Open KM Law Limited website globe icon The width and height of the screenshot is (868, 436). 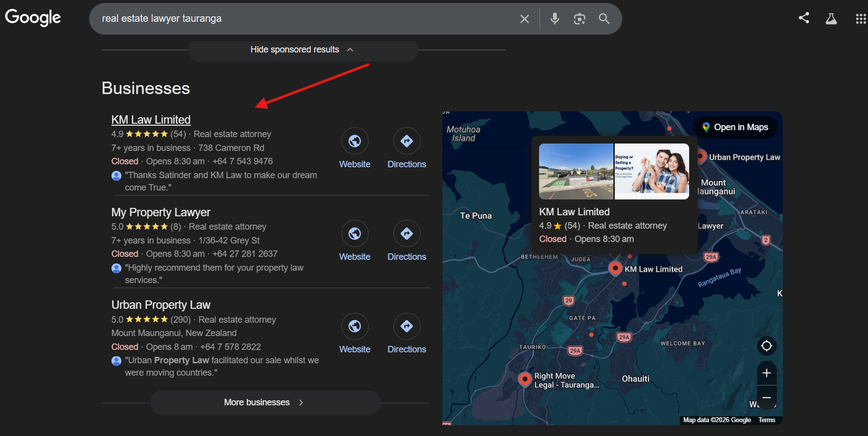click(355, 141)
